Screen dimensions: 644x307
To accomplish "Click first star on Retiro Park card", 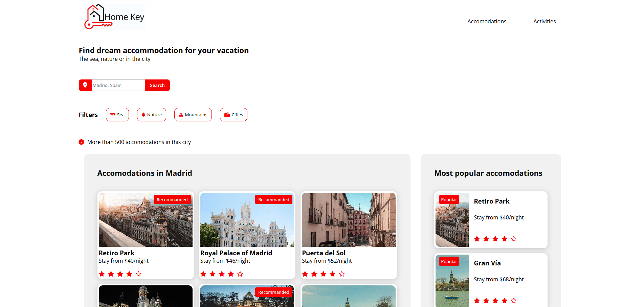I will [x=102, y=274].
